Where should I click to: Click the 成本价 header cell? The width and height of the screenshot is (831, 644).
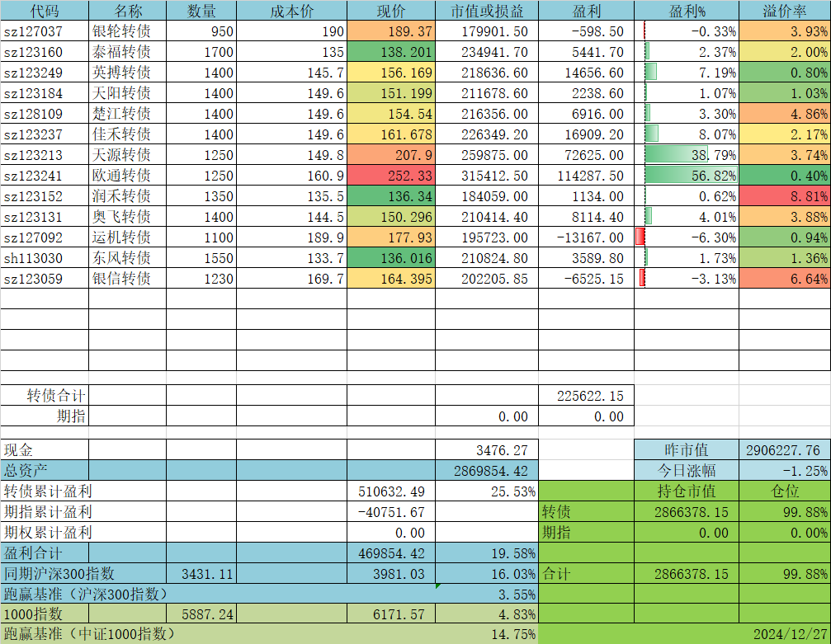pyautogui.click(x=291, y=11)
